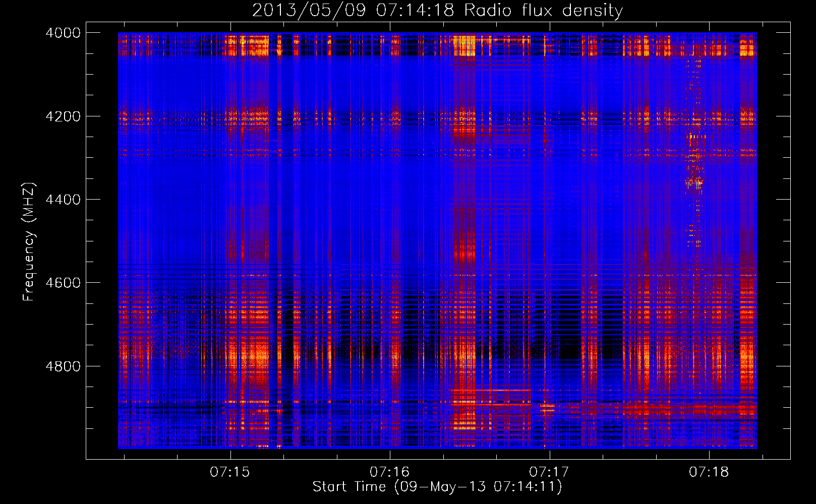Click the 4200 frequency tick label

[x=63, y=116]
